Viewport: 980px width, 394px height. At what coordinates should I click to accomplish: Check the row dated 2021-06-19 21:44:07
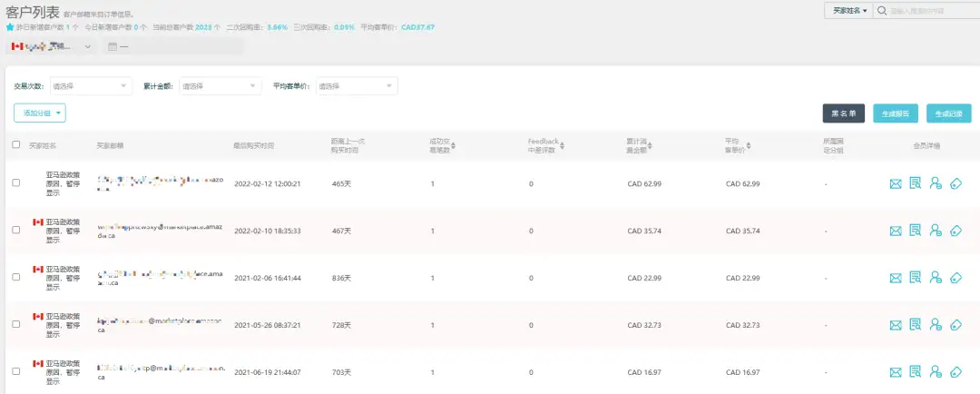16,371
